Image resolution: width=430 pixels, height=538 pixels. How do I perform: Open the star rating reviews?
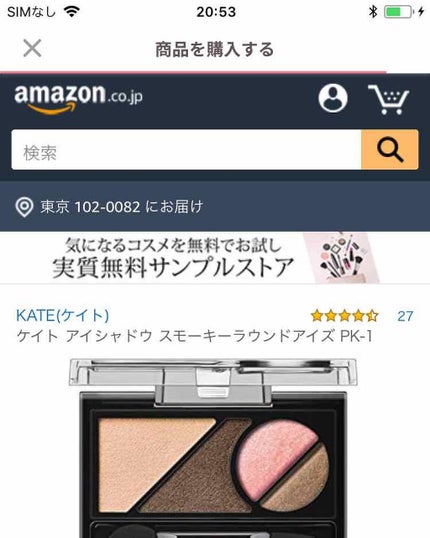345,316
